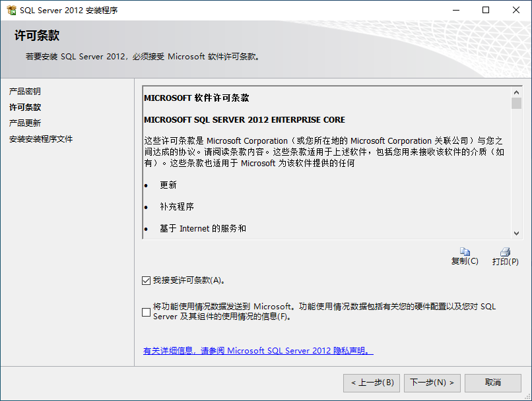Click bullet item 基于 Internet 的服务和
This screenshot has height=401, width=532.
point(203,228)
